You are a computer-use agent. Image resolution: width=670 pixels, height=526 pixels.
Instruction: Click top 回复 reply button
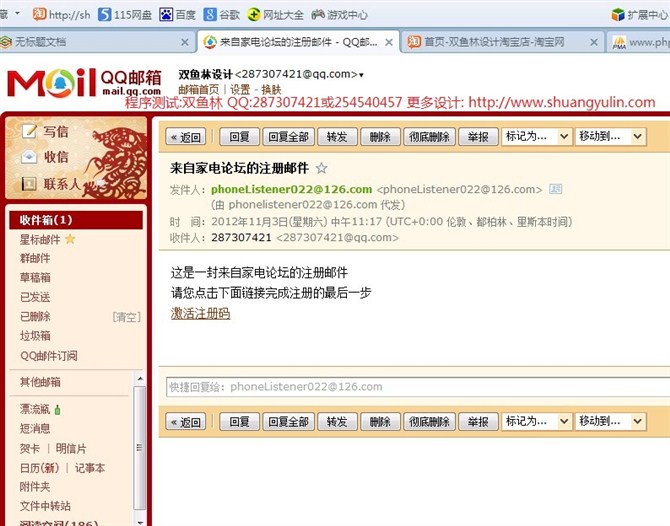pos(239,137)
